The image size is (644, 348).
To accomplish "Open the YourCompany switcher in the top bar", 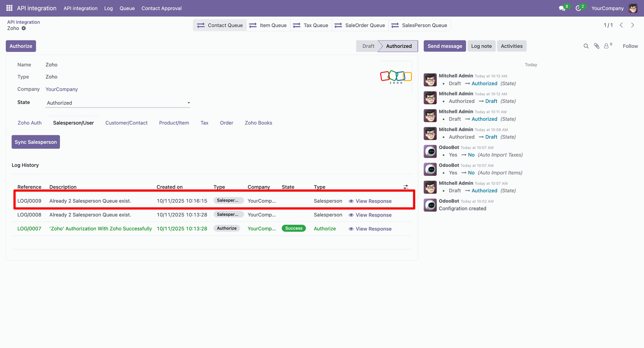I will pyautogui.click(x=607, y=8).
